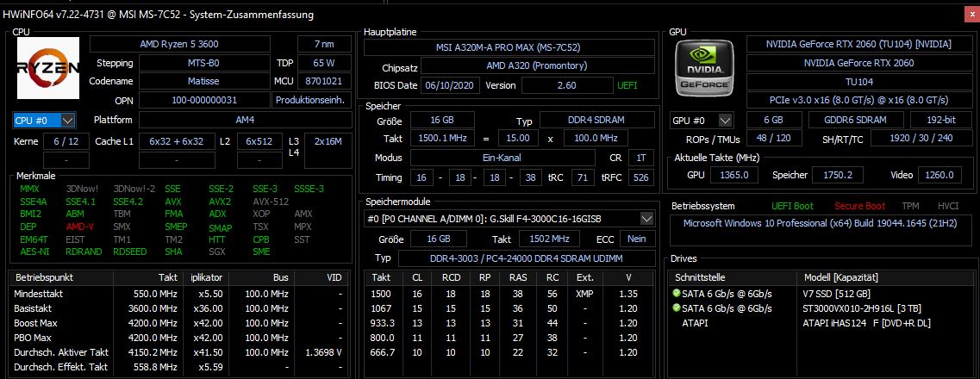Viewport: 980px width, 379px height.
Task: Click the CR value 1T
Action: click(641, 158)
